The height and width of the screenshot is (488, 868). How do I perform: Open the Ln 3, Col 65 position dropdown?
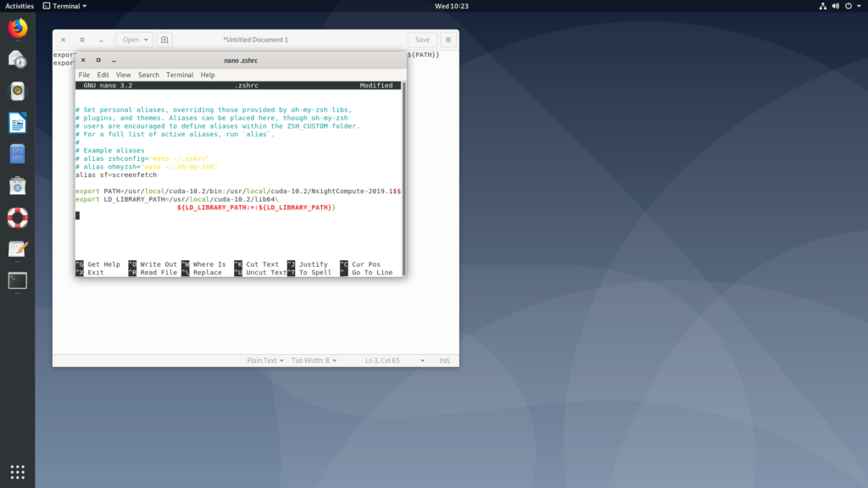395,361
